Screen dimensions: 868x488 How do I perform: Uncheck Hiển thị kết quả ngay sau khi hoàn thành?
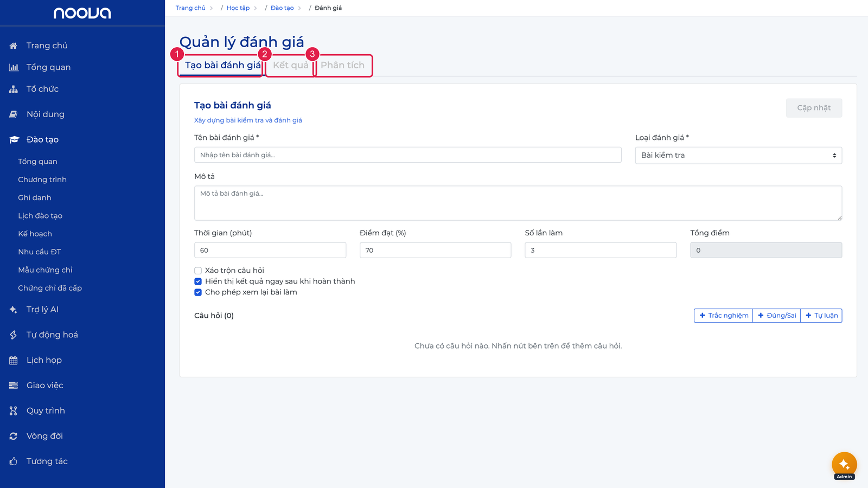(x=198, y=281)
